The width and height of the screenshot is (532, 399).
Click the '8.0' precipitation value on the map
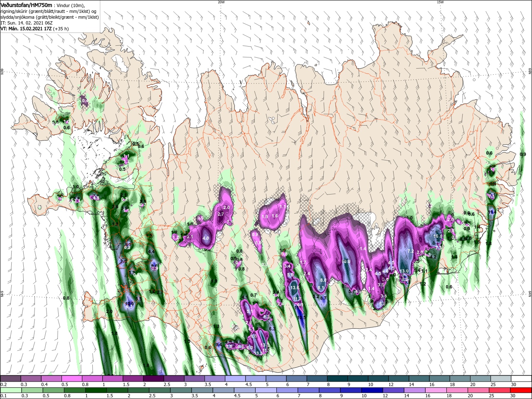pyautogui.click(x=323, y=281)
